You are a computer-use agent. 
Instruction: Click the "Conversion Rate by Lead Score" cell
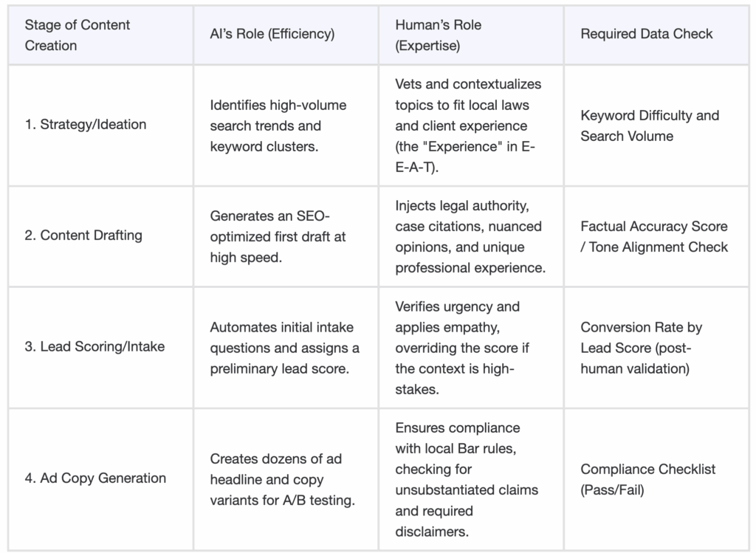(x=641, y=347)
